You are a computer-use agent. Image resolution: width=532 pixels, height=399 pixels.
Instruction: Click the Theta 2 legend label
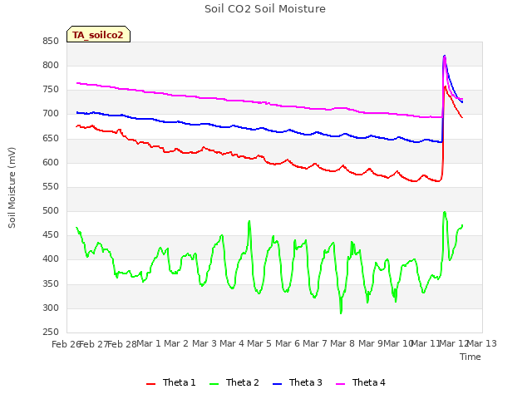[x=242, y=382]
